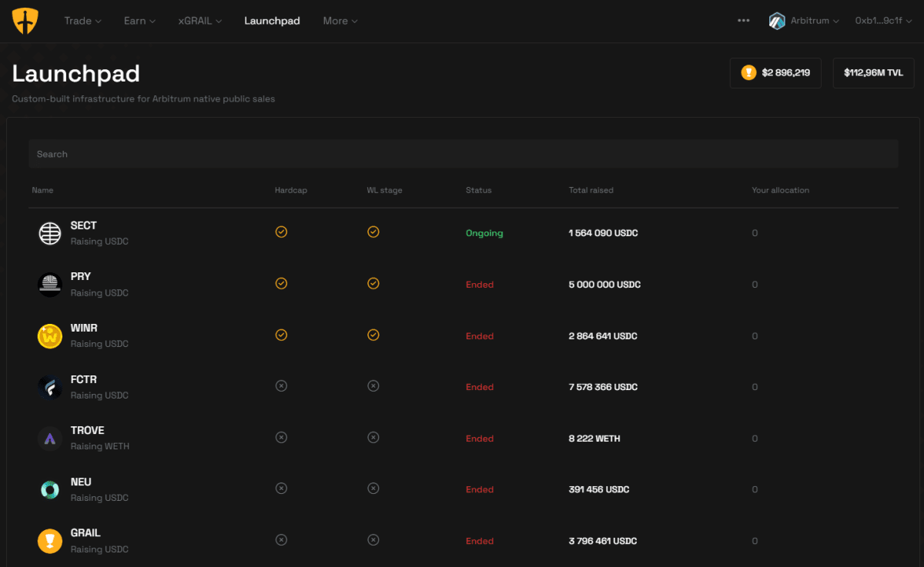Click the $2 896,219 GRAIL price button
Screen dimensions: 924x567
pos(775,73)
